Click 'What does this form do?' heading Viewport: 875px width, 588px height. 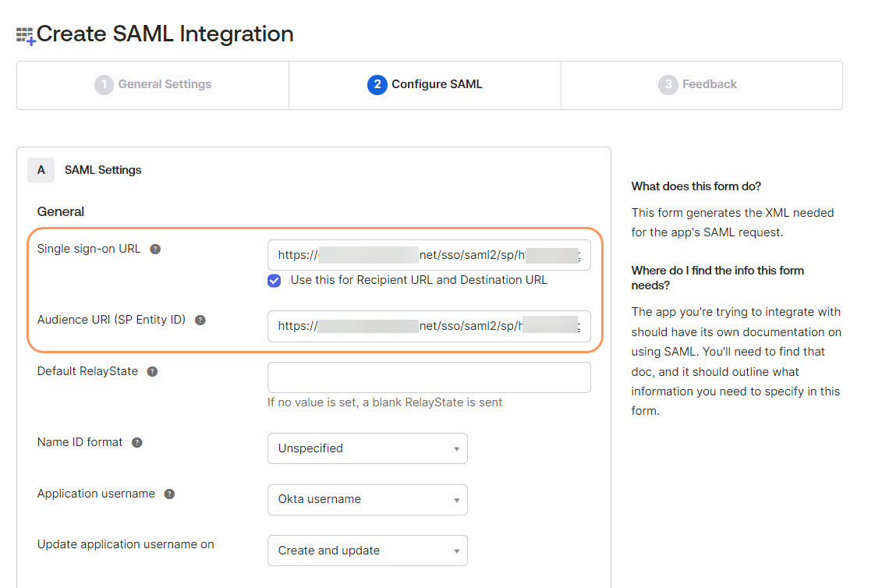tap(696, 186)
